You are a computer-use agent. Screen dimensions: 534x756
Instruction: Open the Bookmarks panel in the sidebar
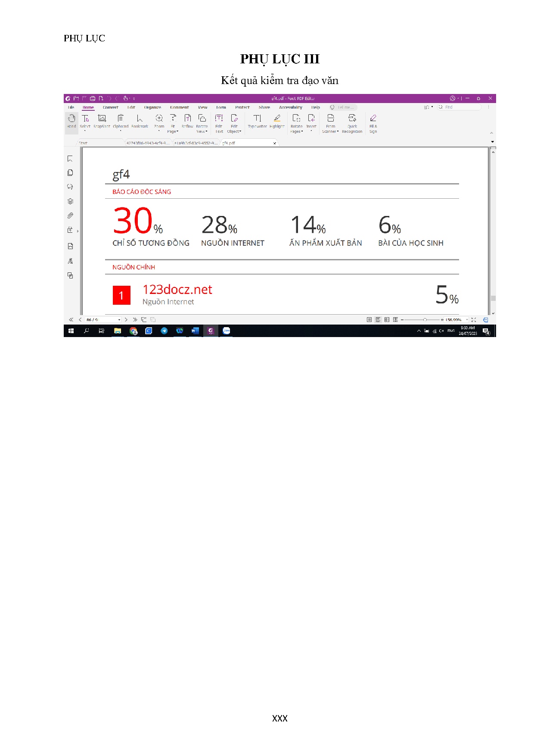pos(70,159)
